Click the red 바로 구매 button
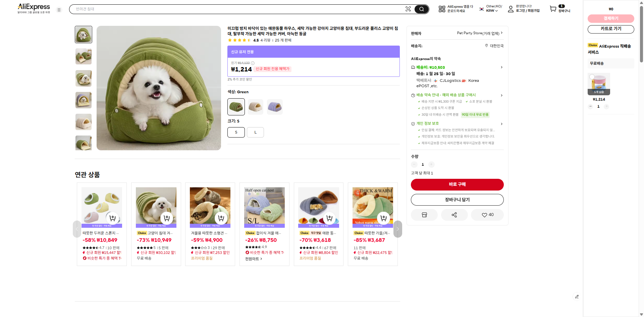This screenshot has height=317, width=644. click(457, 184)
